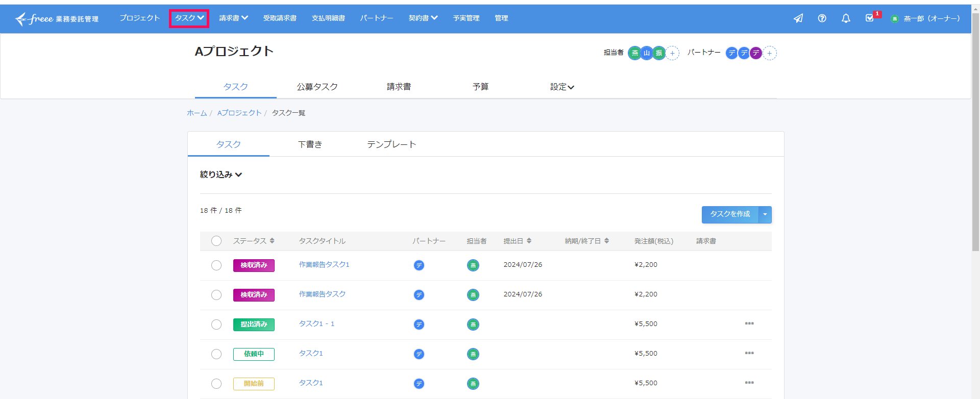Image resolution: width=980 pixels, height=399 pixels.
Task: Open 管理 in the top navigation
Action: [x=501, y=18]
